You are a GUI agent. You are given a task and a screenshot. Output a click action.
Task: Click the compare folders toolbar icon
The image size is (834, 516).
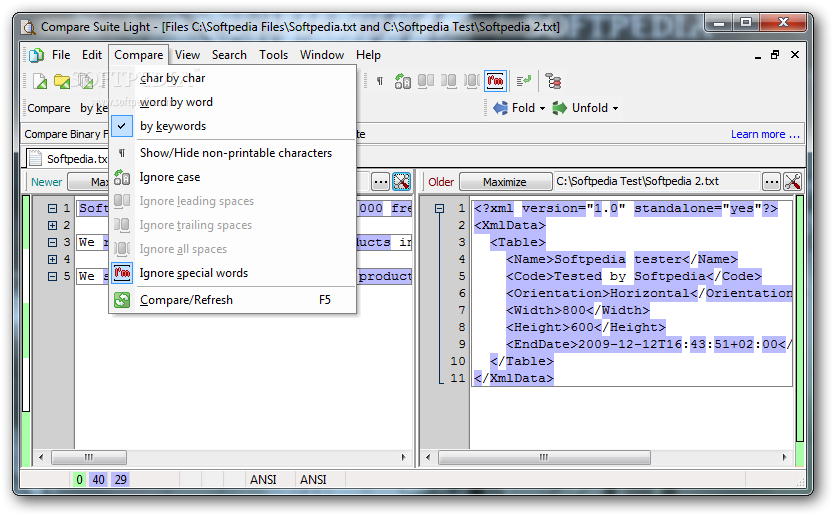[x=62, y=81]
